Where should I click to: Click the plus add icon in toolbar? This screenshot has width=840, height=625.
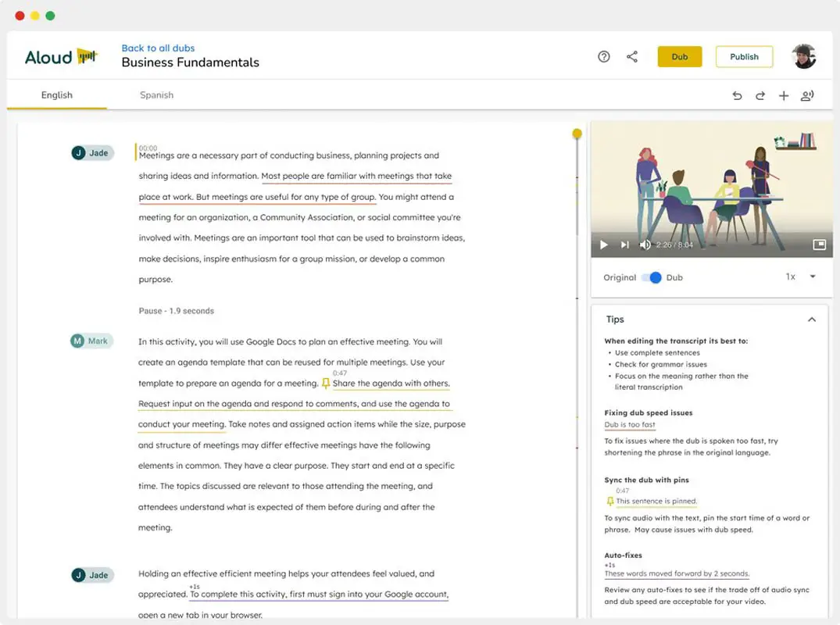[x=784, y=96]
